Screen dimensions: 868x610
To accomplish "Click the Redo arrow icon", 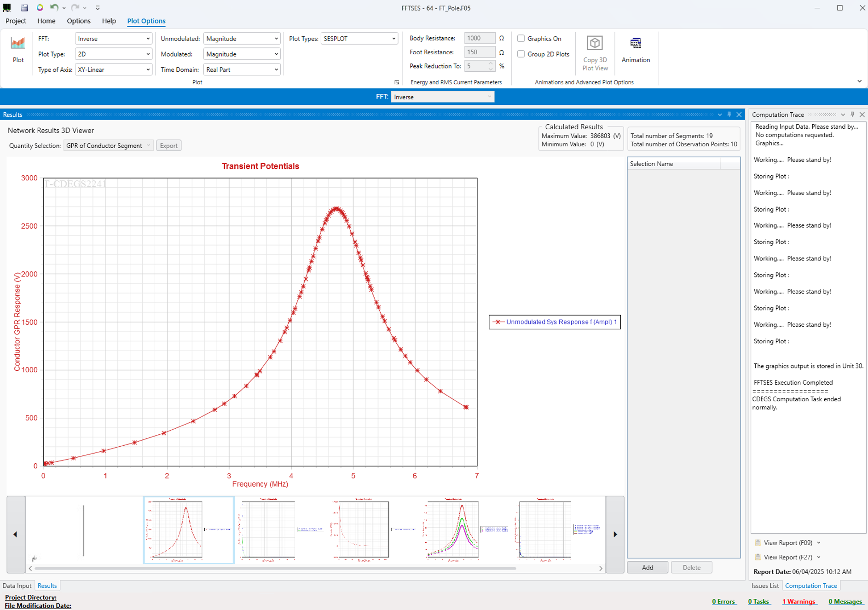I will pos(75,8).
